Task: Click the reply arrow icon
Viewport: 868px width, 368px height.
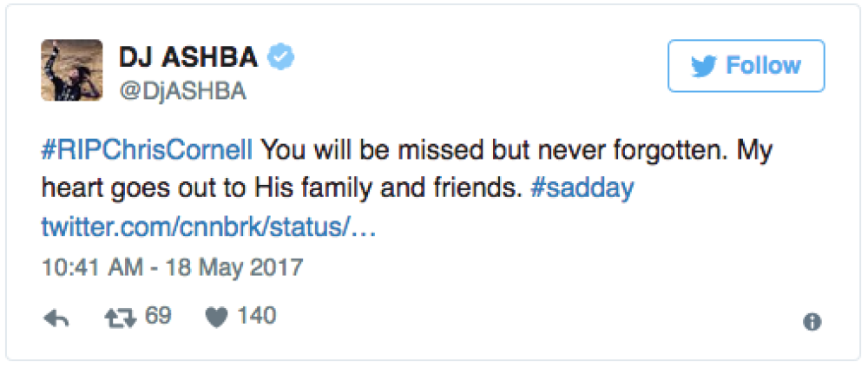Action: (56, 319)
